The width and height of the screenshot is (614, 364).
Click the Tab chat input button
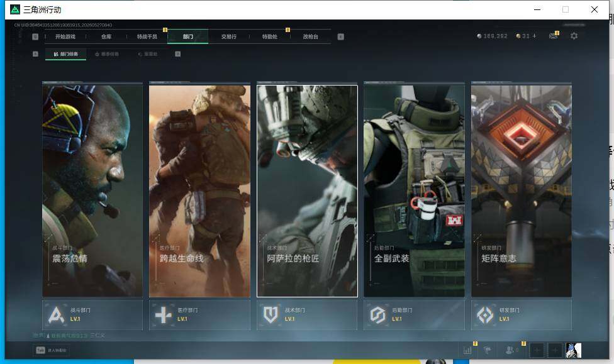tap(52, 350)
